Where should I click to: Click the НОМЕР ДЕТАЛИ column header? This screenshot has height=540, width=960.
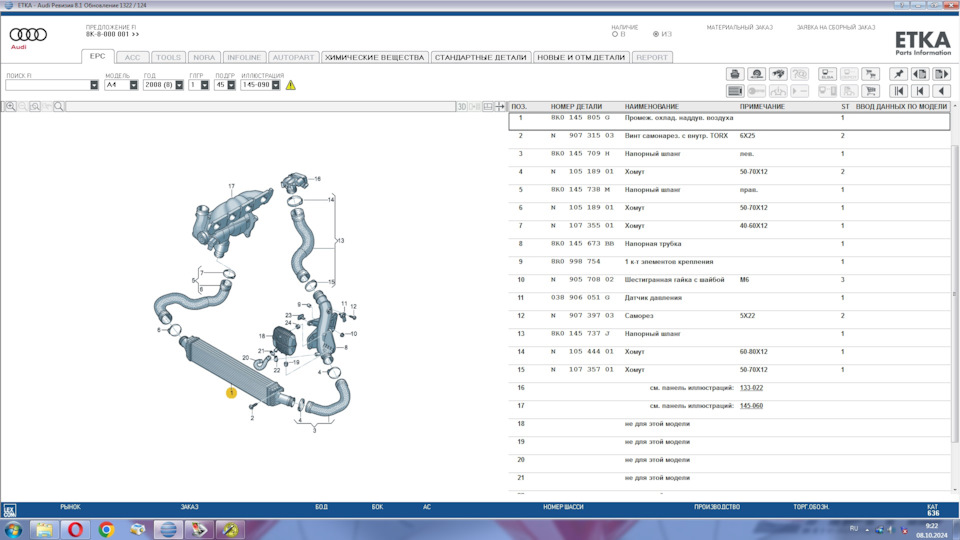[576, 107]
